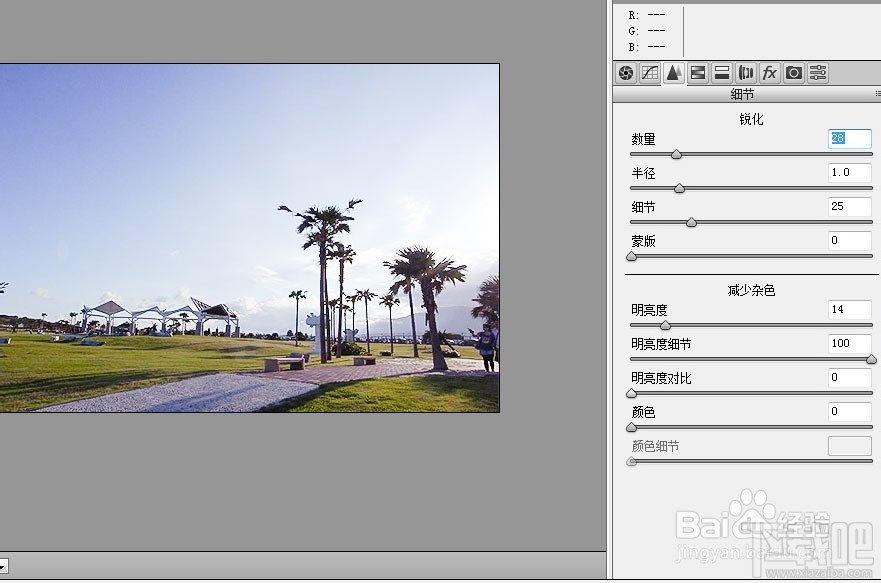881x583 pixels.
Task: Edit the Detail (细节) value of 25
Action: click(x=849, y=207)
